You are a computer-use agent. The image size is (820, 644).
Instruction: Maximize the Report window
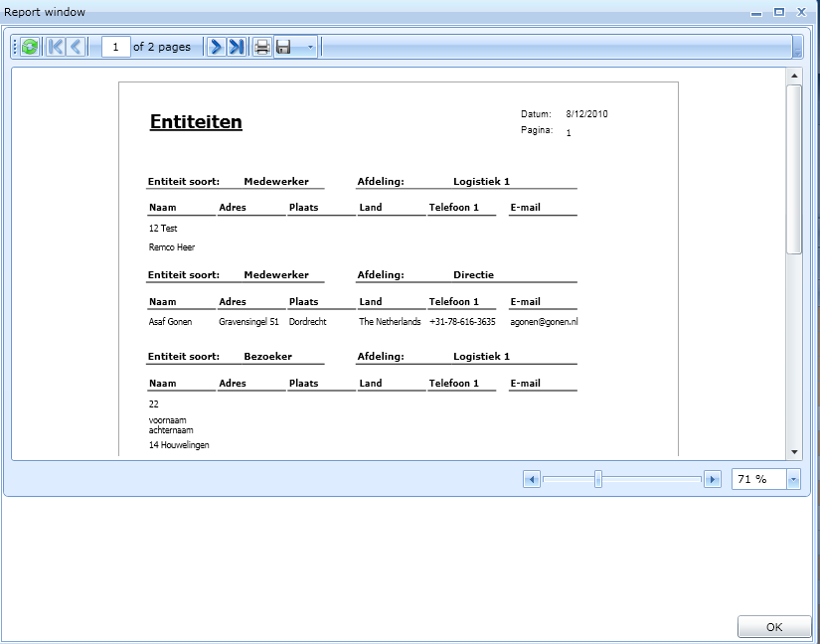click(779, 12)
